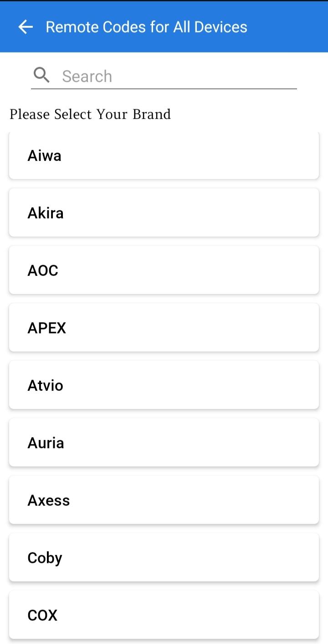Select COX as your brand

[164, 615]
